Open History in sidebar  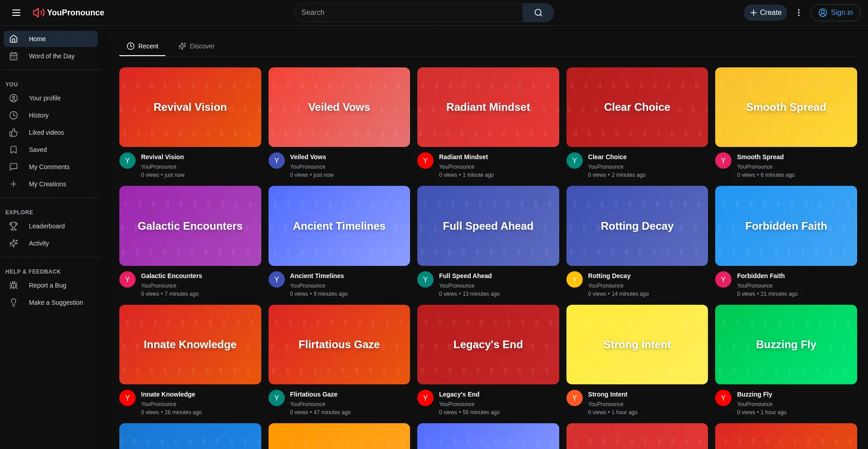coord(38,115)
